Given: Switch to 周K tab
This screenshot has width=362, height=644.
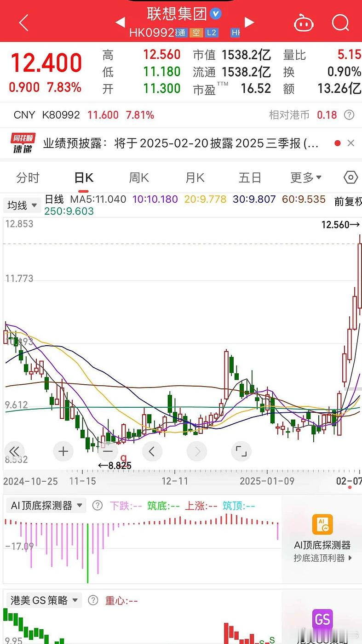Looking at the screenshot, I should point(139,177).
